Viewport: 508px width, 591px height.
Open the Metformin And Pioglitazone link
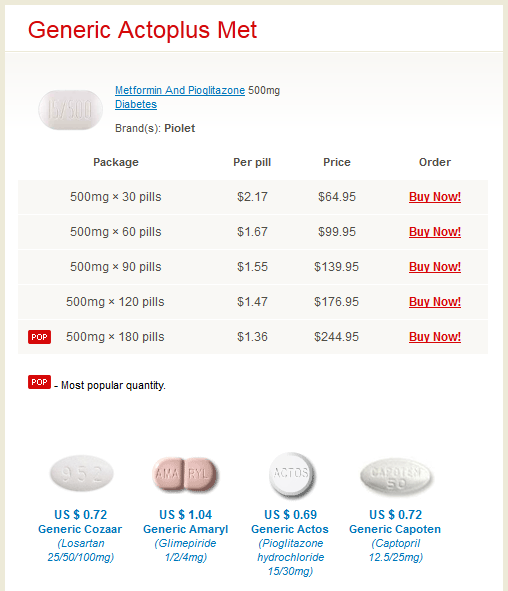[x=180, y=90]
